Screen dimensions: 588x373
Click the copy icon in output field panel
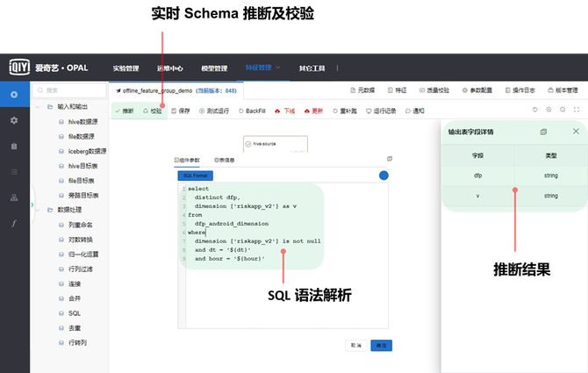pyautogui.click(x=543, y=132)
